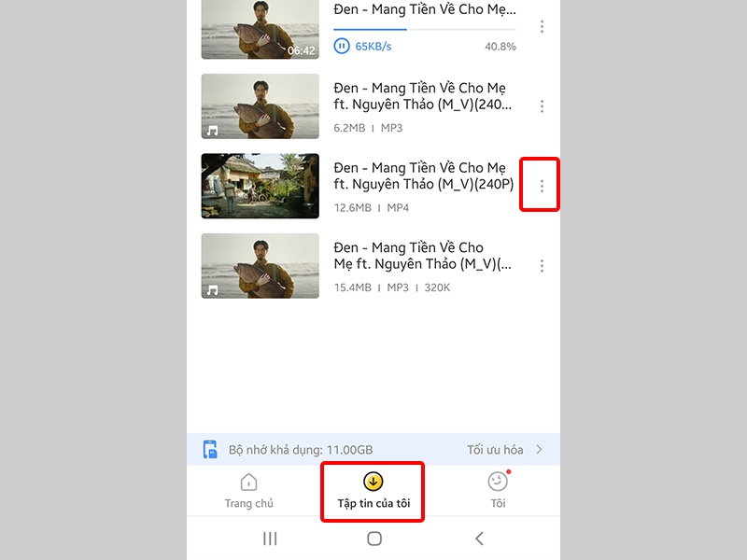Play the 12.6MB MP4 video thumbnail
Screen dimensions: 747x560
(261, 186)
